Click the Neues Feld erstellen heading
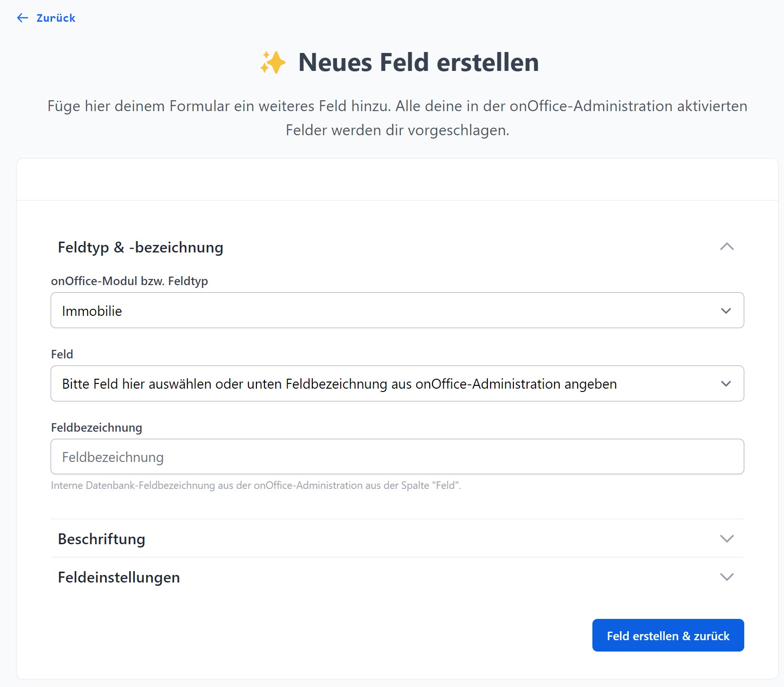 418,62
